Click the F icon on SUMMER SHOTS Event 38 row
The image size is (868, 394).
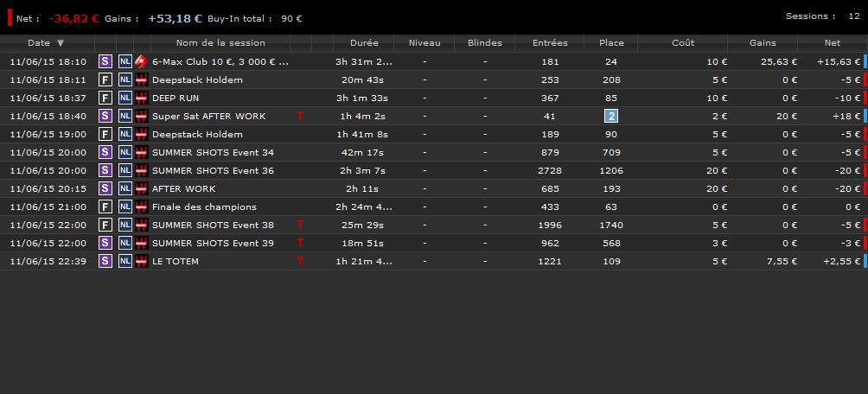[x=105, y=225]
